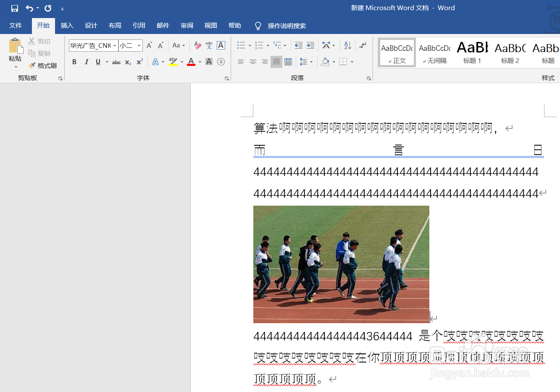Toggle superscript formatting
The height and width of the screenshot is (392, 560).
pos(139,62)
